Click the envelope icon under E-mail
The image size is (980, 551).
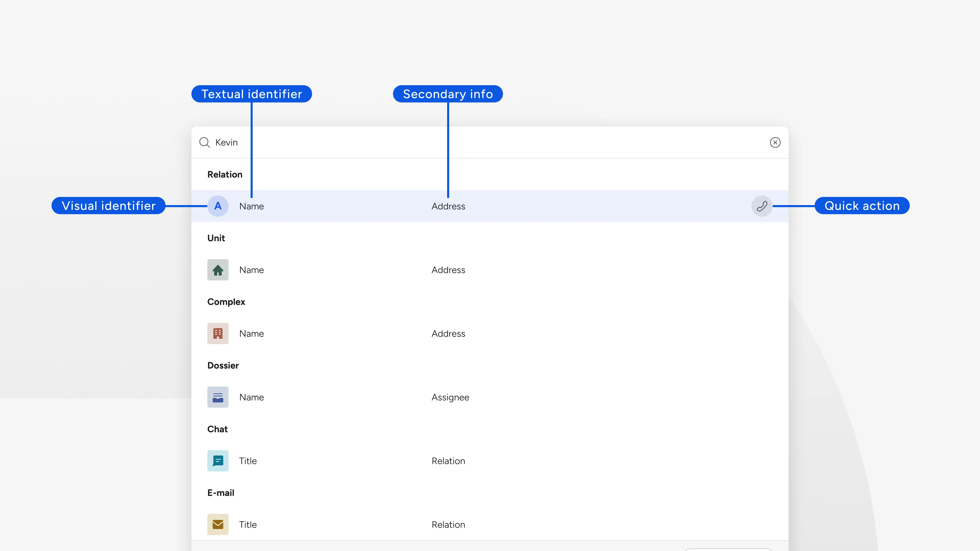pos(218,524)
